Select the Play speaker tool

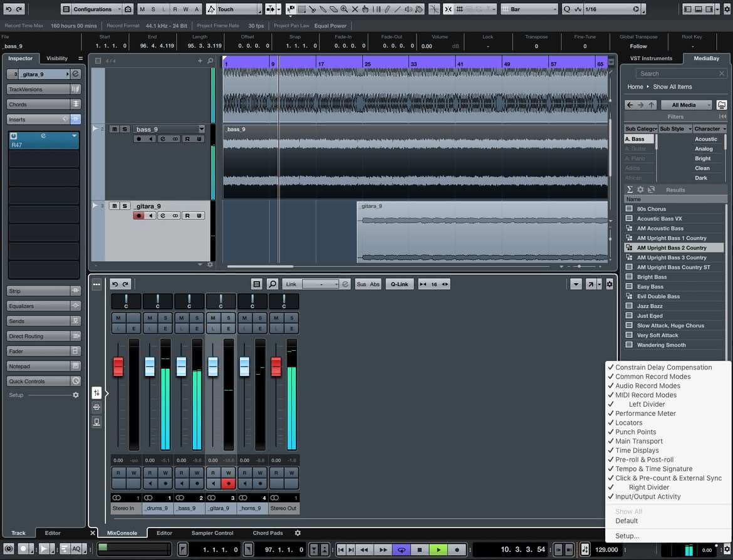click(x=408, y=9)
